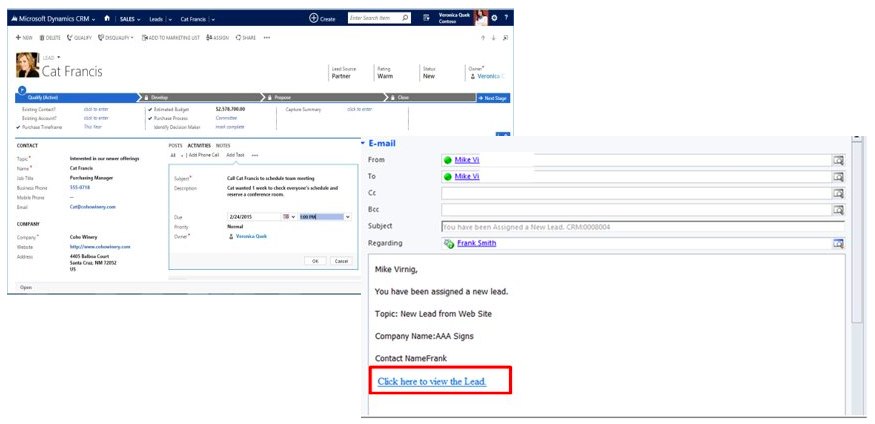Click the To field lookup icon
This screenshot has width=875, height=424.
coord(838,177)
